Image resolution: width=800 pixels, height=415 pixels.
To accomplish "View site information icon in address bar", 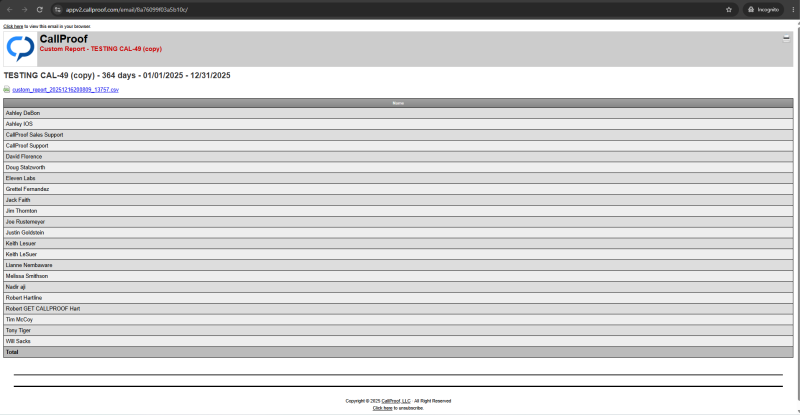I will click(x=58, y=10).
